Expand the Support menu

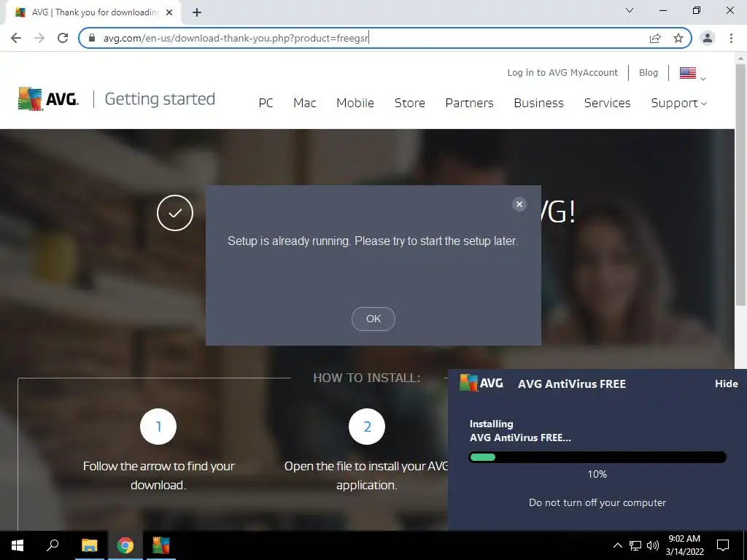coord(679,103)
